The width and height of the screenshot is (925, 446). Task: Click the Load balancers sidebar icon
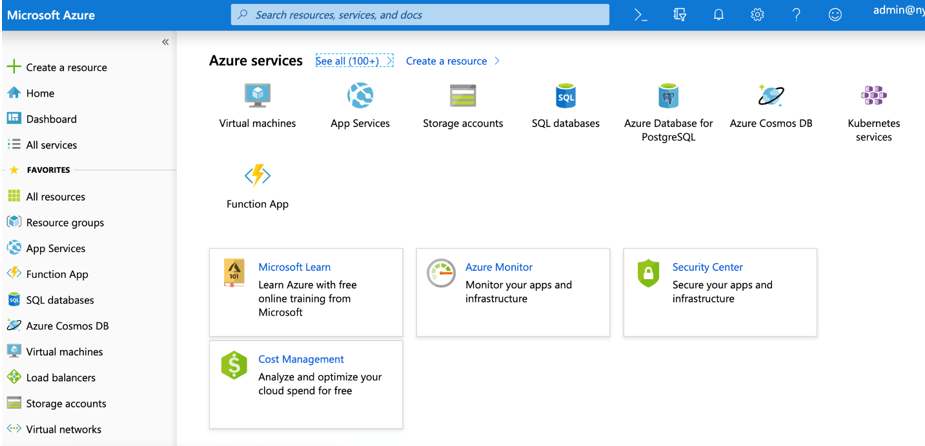point(14,378)
